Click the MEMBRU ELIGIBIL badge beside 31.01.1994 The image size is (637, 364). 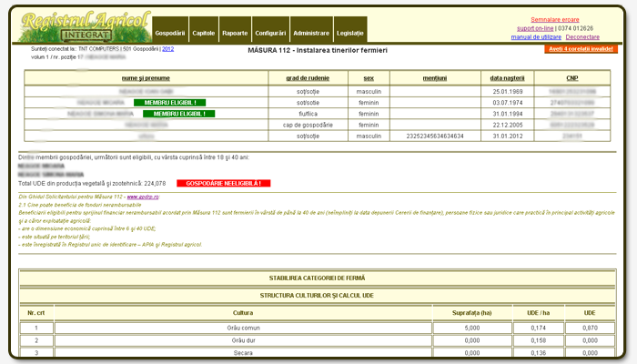click(x=178, y=114)
